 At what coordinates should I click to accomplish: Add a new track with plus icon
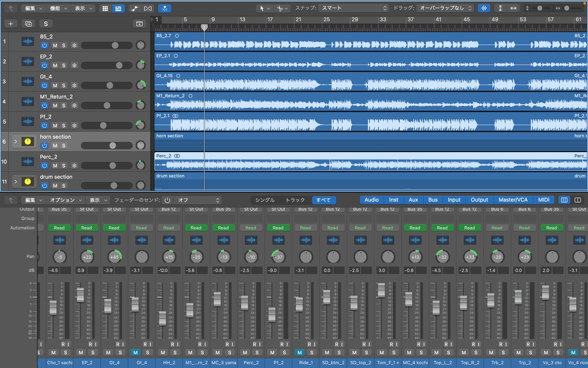(x=11, y=24)
